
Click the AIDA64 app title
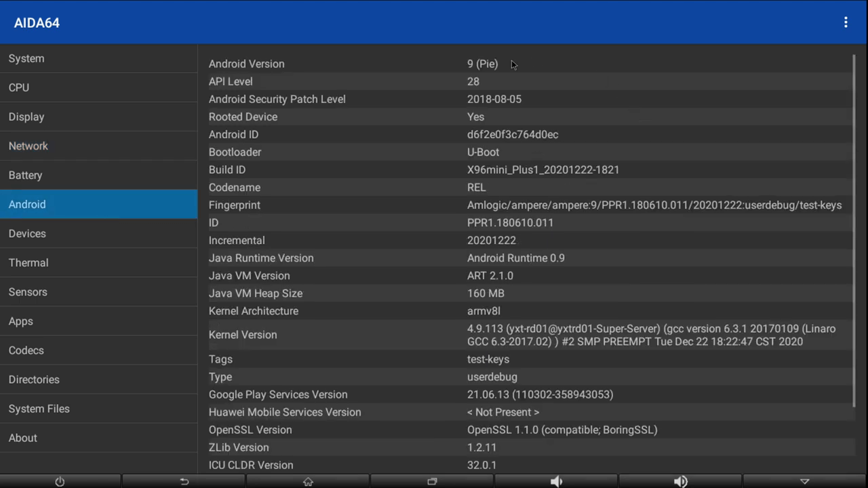tap(37, 22)
